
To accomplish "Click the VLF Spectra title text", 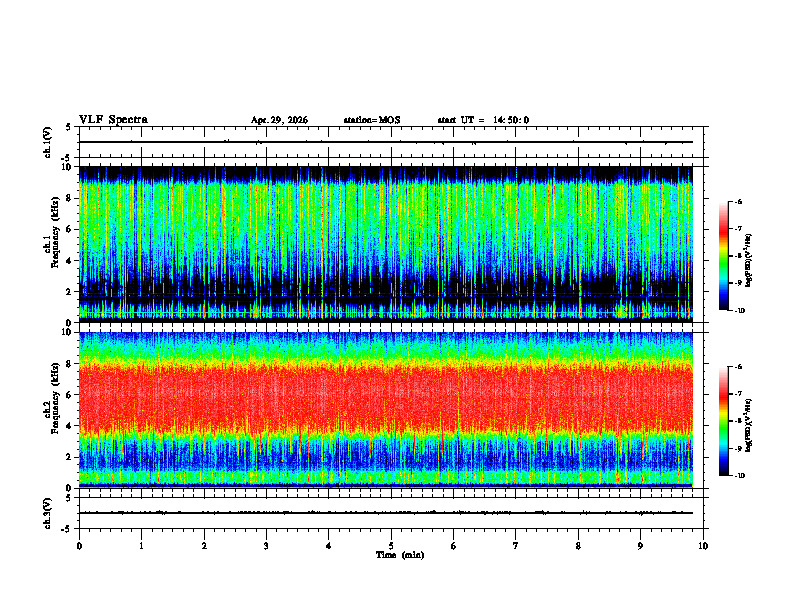I will tap(113, 120).
